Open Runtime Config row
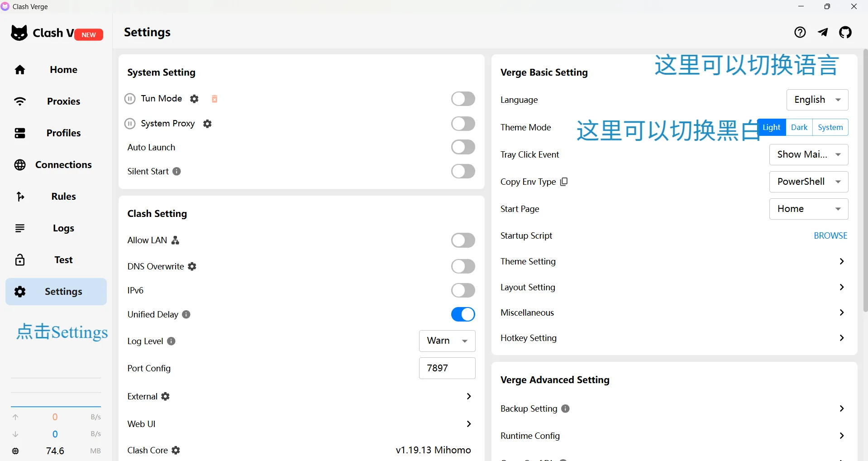Viewport: 868px width, 461px height. coord(674,436)
